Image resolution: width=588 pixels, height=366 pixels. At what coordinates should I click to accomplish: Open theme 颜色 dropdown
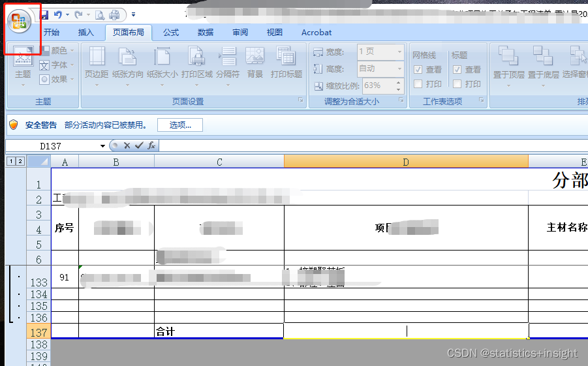(57, 50)
